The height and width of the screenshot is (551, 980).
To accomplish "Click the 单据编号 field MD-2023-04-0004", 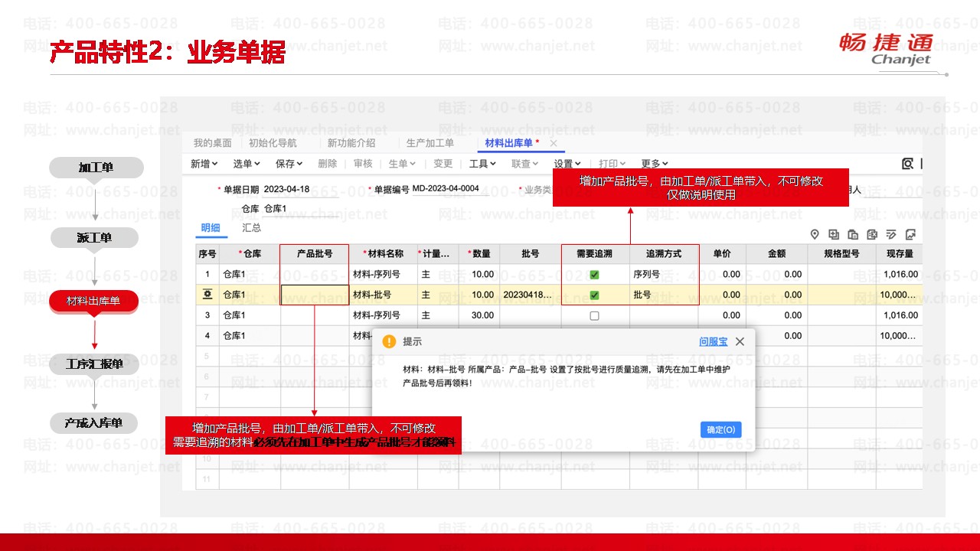I will (449, 189).
